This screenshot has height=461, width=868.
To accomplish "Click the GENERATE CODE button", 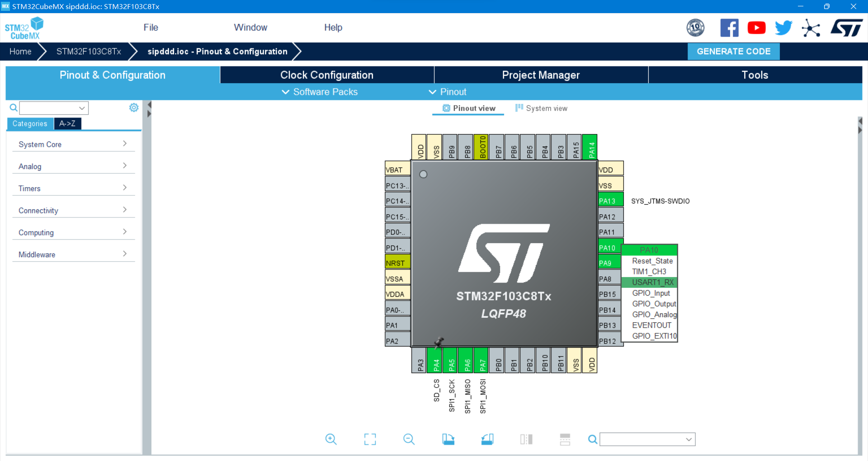I will point(733,51).
